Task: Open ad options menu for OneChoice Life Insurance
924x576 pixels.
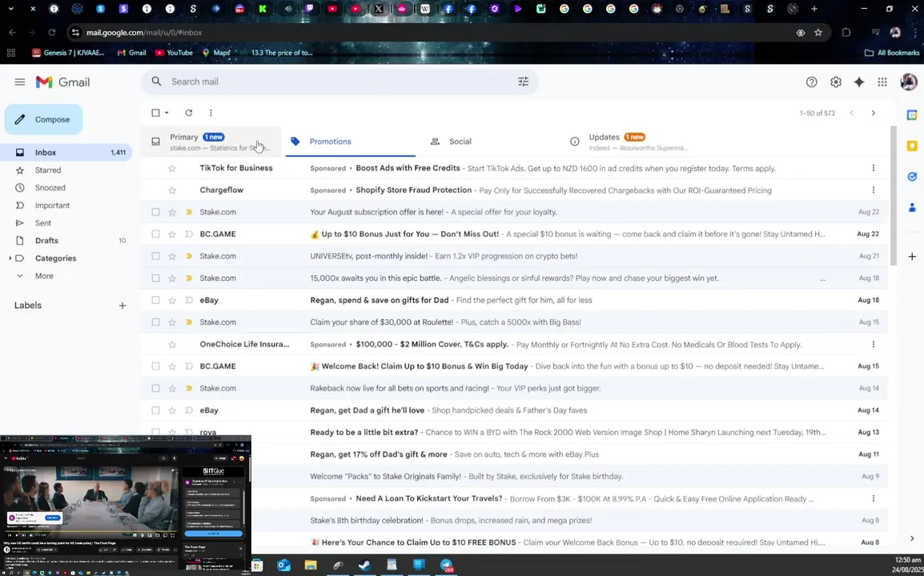Action: click(874, 345)
